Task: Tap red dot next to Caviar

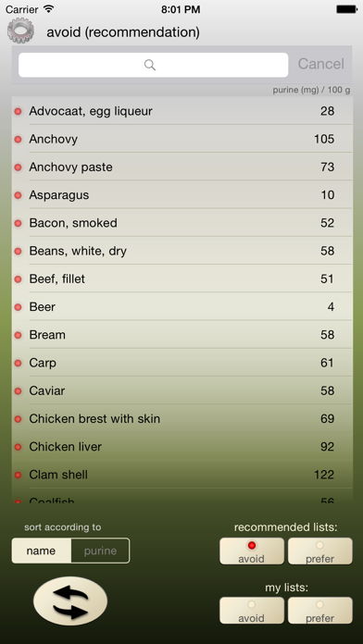Action: pyautogui.click(x=19, y=390)
